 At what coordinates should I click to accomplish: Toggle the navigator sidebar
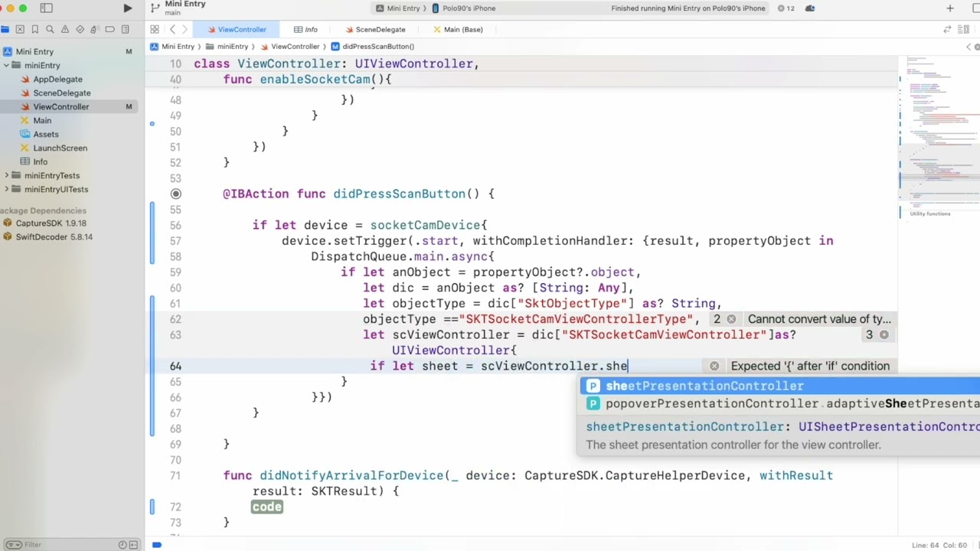(x=46, y=8)
